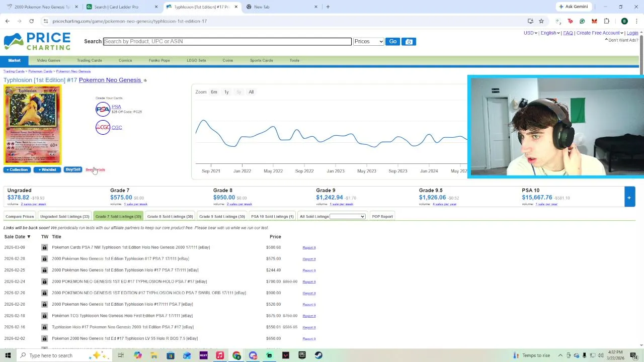Open Steam from the taskbar
Screen dimensions: 644x362
318,355
